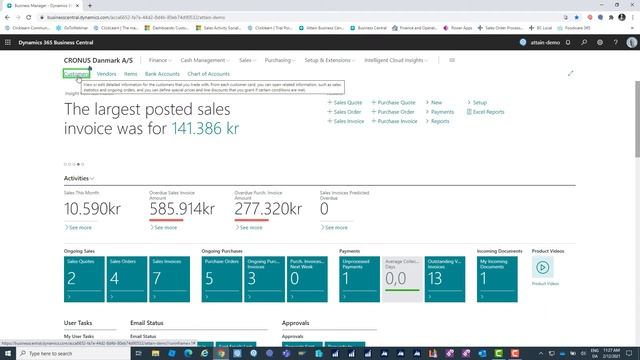Open File Explorer from taskbar

point(156,353)
